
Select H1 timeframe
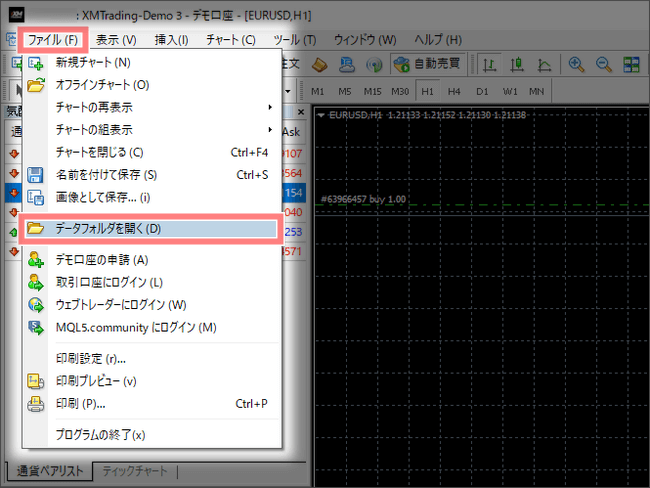(427, 92)
